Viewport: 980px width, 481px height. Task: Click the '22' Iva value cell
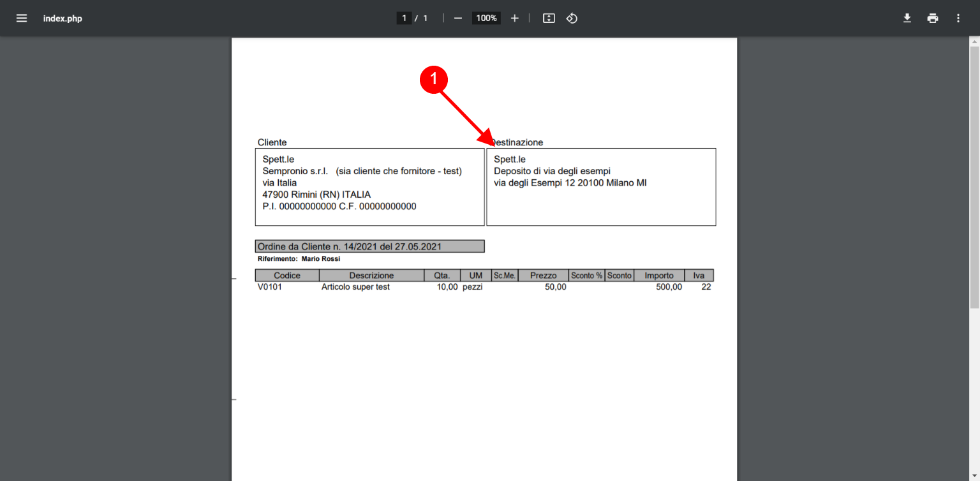tap(706, 287)
